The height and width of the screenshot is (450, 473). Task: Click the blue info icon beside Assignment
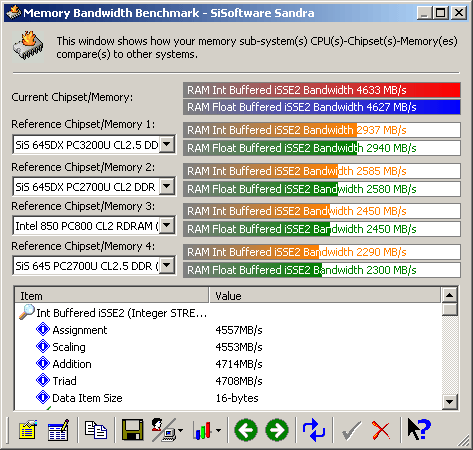tap(43, 329)
